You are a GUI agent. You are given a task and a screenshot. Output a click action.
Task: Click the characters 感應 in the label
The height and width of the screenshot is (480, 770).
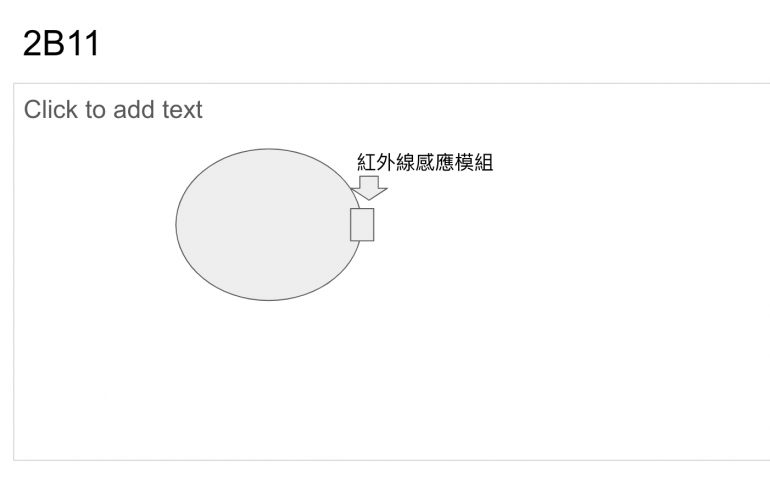435,162
